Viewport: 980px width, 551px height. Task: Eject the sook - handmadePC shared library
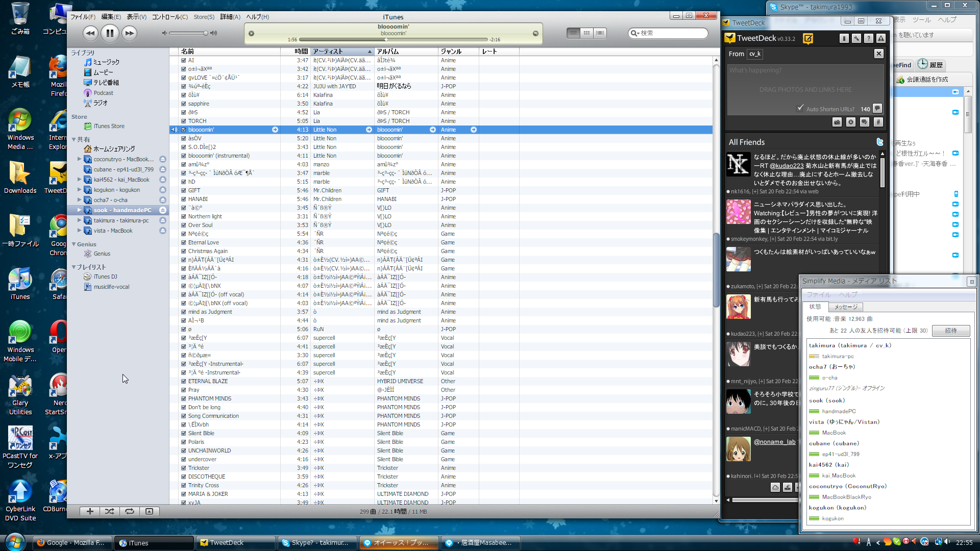point(163,210)
